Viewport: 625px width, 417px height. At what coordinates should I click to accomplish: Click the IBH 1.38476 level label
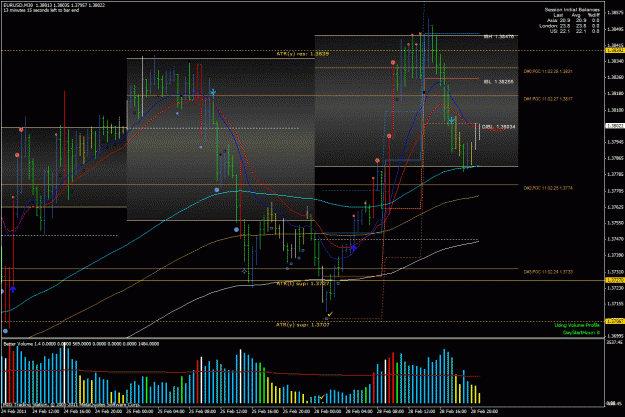pos(499,36)
